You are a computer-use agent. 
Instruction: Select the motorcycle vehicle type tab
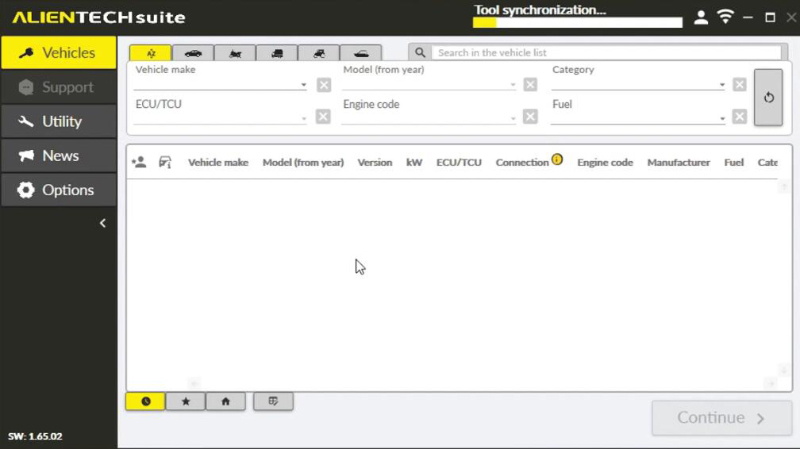(x=234, y=53)
